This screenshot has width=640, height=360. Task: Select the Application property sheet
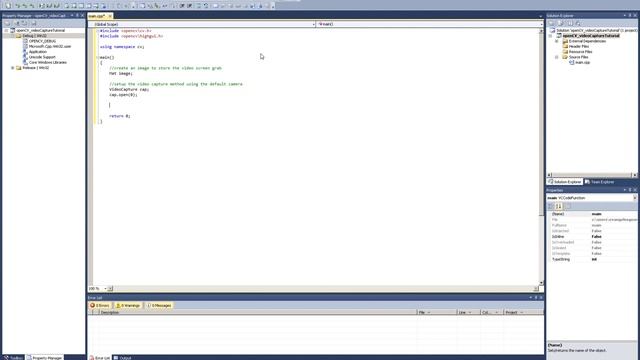pyautogui.click(x=38, y=52)
